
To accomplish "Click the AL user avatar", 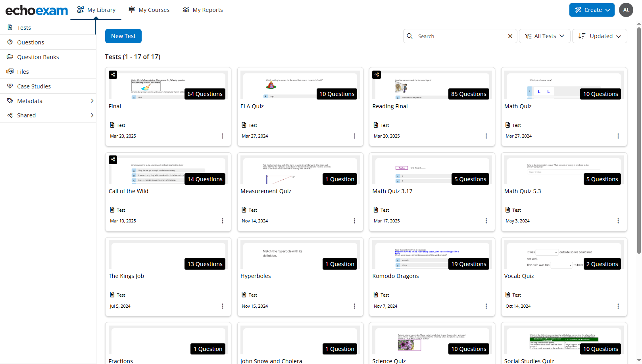I will [626, 10].
